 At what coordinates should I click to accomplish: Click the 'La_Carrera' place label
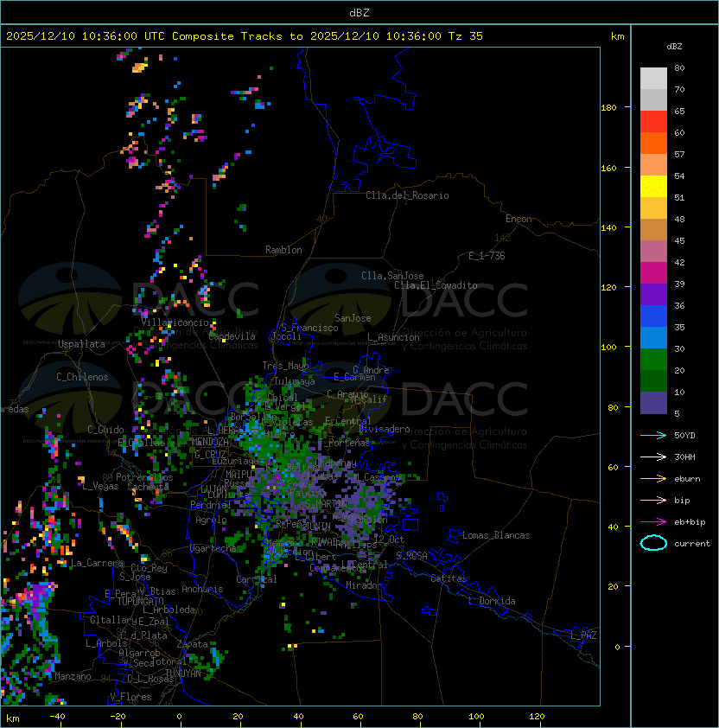coord(98,563)
